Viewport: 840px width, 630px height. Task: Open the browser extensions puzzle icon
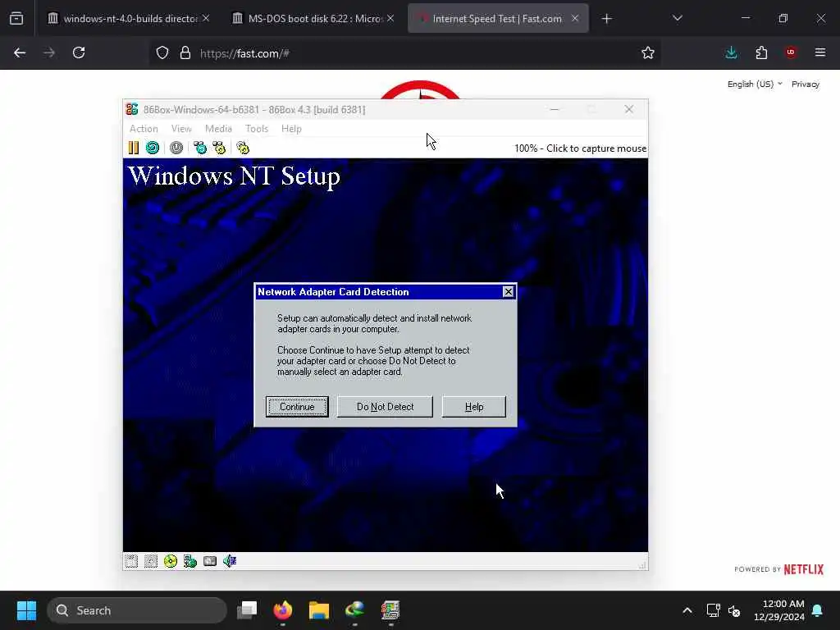tap(761, 53)
